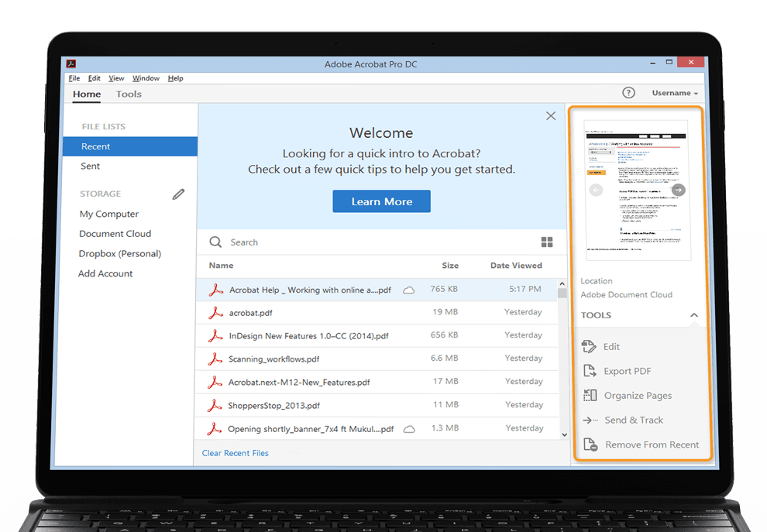Viewport: 767px width, 532px height.
Task: Select Remove From Recent label
Action: coord(652,445)
